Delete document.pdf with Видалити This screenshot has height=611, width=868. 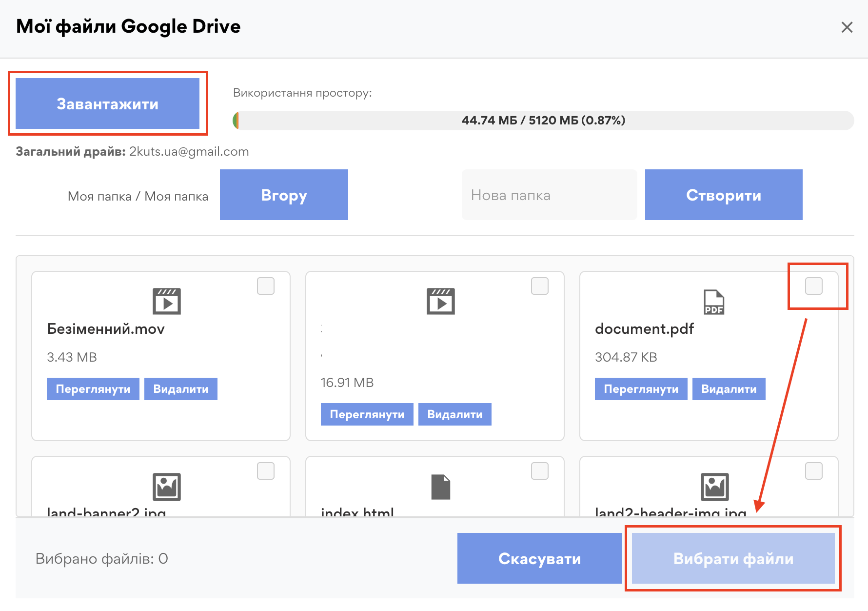(x=729, y=389)
